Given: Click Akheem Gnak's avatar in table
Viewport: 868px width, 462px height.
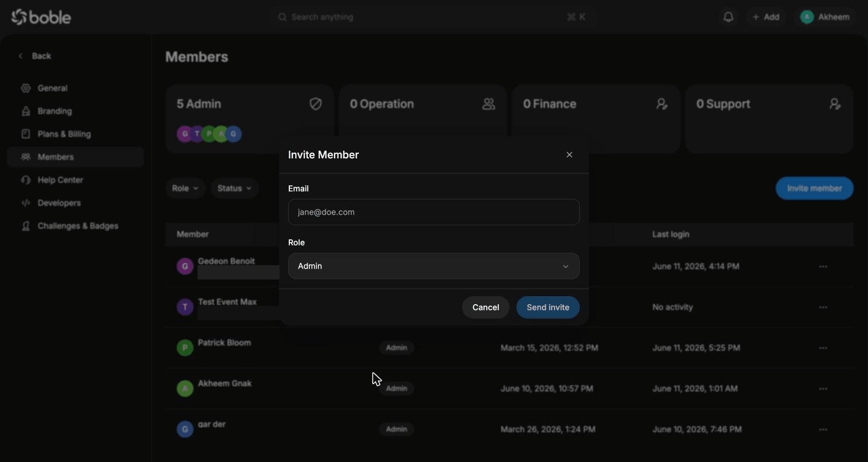Looking at the screenshot, I should pos(185,389).
